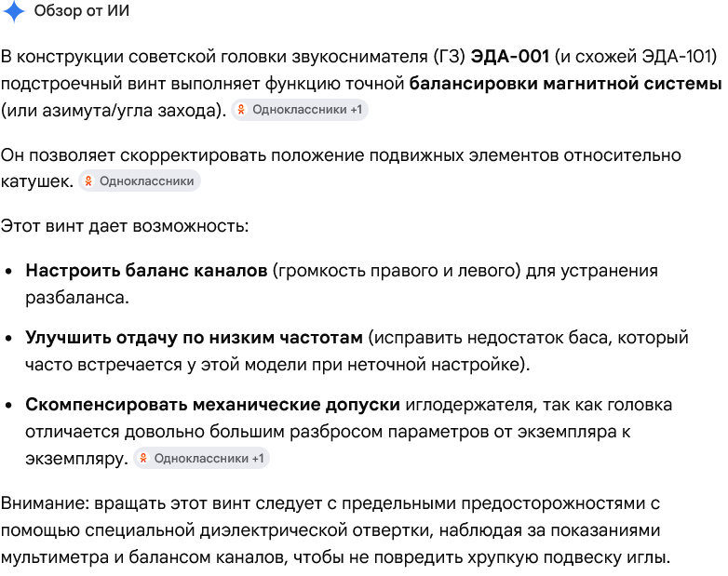
Task: Open the Одноклассники +1 chip after 'экземпляру'
Action: pyautogui.click(x=201, y=459)
